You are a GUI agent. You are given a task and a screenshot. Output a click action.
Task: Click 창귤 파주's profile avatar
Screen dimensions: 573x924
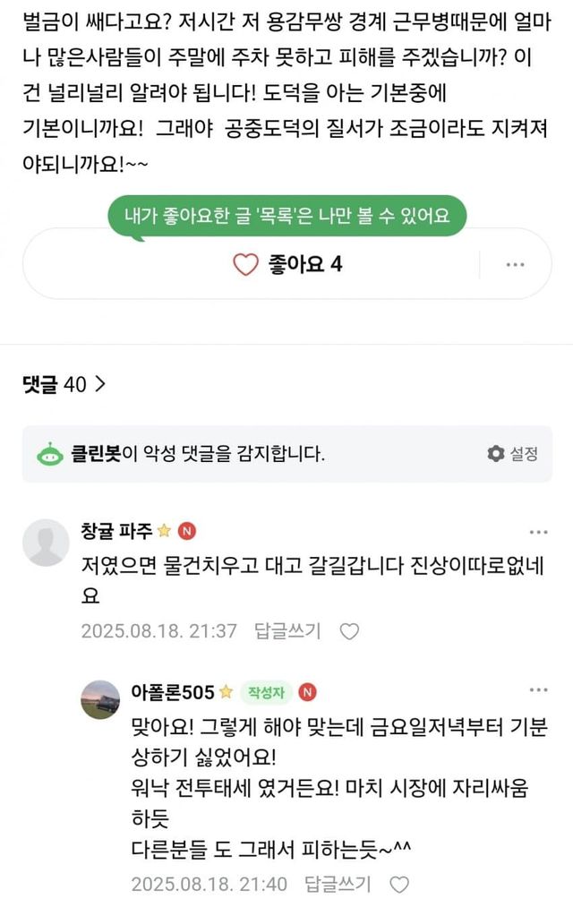pos(46,542)
